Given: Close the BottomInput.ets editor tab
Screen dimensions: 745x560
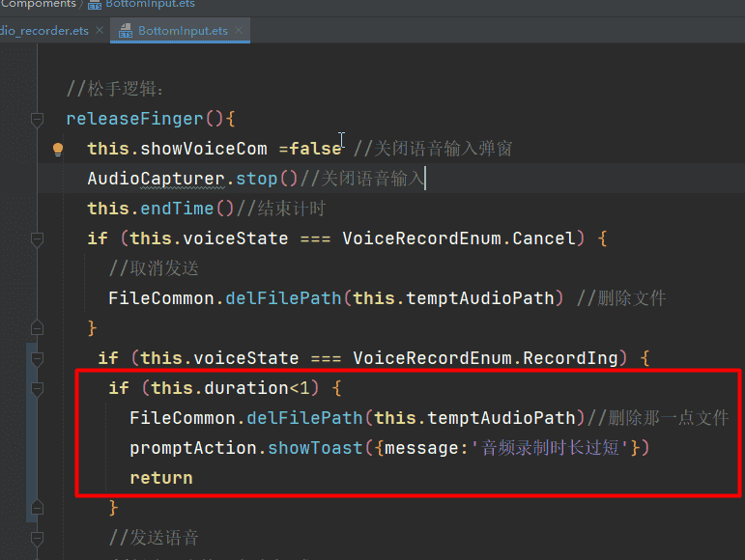Looking at the screenshot, I should click(240, 31).
